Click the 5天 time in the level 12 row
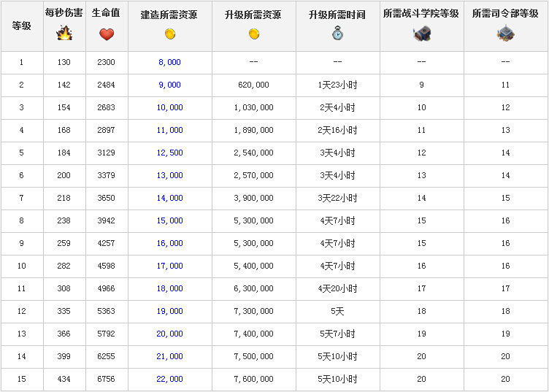Image resolution: width=549 pixels, height=392 pixels. tap(337, 311)
